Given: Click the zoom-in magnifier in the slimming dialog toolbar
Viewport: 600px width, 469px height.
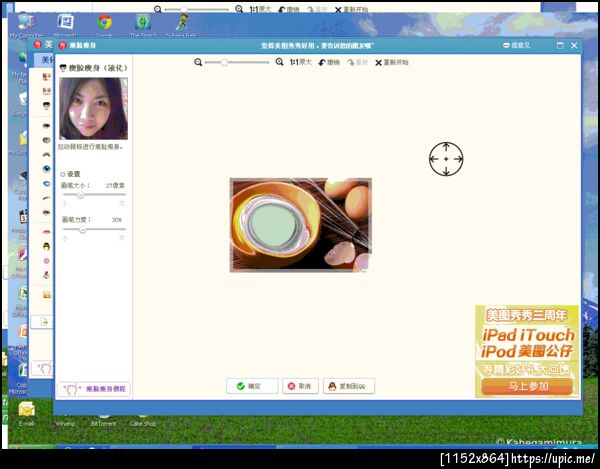Looking at the screenshot, I should (280, 62).
